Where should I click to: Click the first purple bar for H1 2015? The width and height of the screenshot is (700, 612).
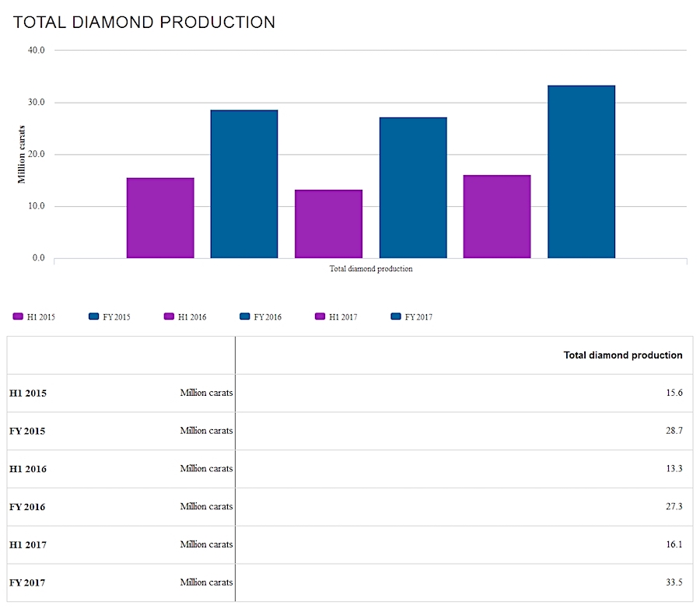coord(160,218)
